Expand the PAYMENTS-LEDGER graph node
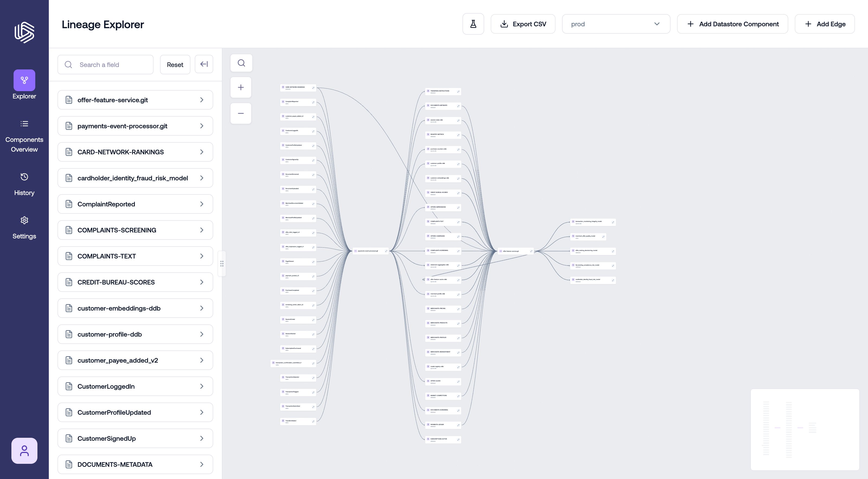Image resolution: width=868 pixels, height=479 pixels. pyautogui.click(x=458, y=425)
